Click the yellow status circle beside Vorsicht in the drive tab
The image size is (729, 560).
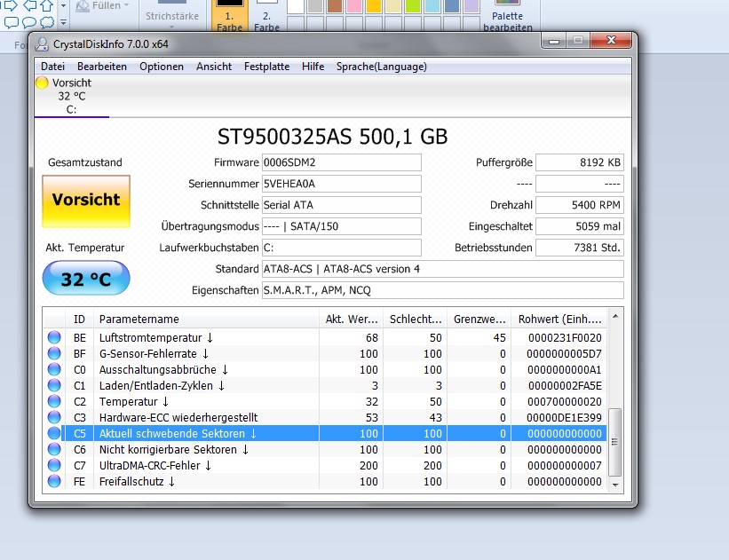click(x=42, y=83)
